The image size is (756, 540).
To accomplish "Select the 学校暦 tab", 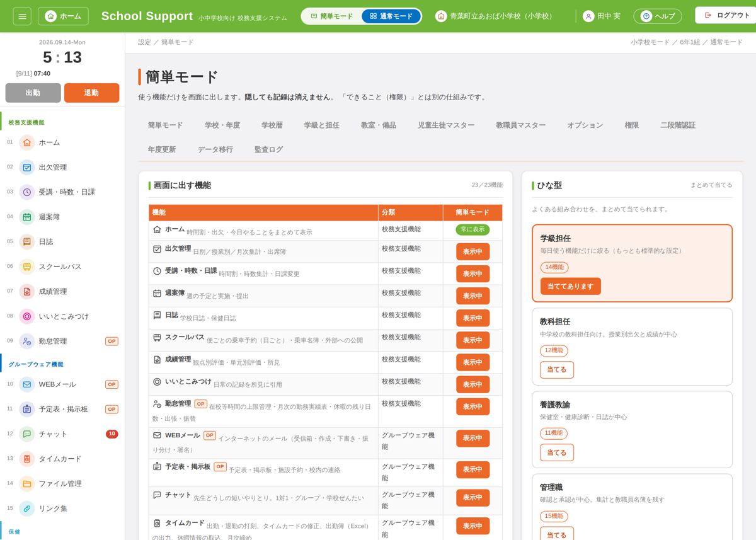I will click(272, 125).
